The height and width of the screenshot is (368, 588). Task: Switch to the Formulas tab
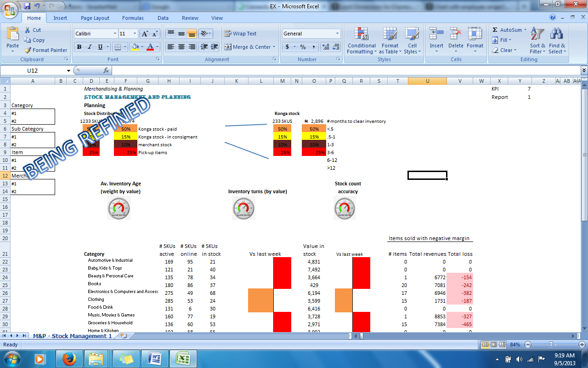pos(133,18)
